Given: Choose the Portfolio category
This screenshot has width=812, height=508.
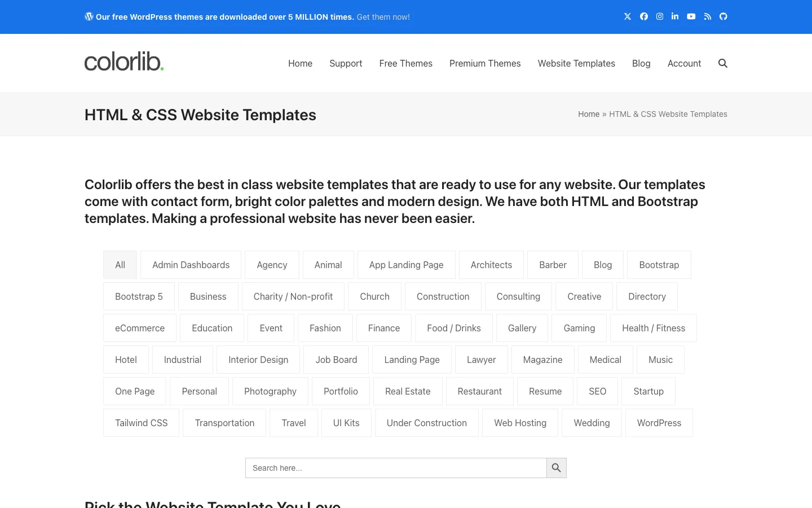Looking at the screenshot, I should click(341, 391).
